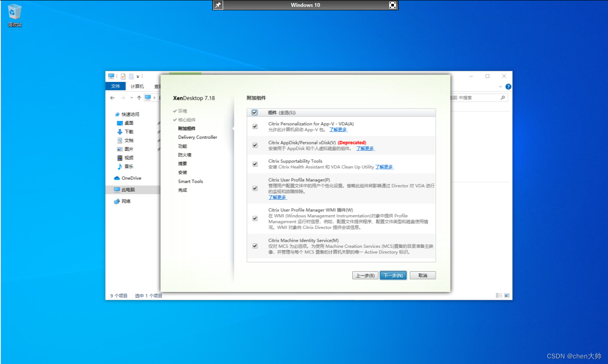Click the This PC icon in Explorer title bar

111,76
